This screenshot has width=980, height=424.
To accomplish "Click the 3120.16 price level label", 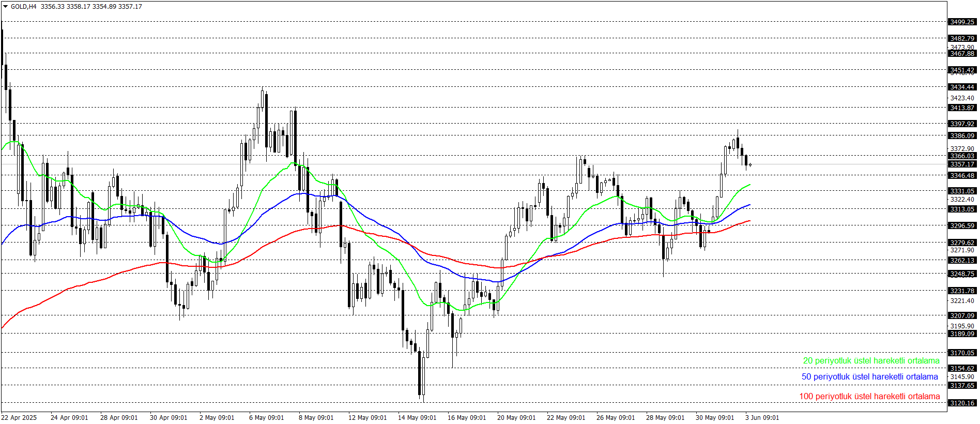I will click(x=962, y=403).
